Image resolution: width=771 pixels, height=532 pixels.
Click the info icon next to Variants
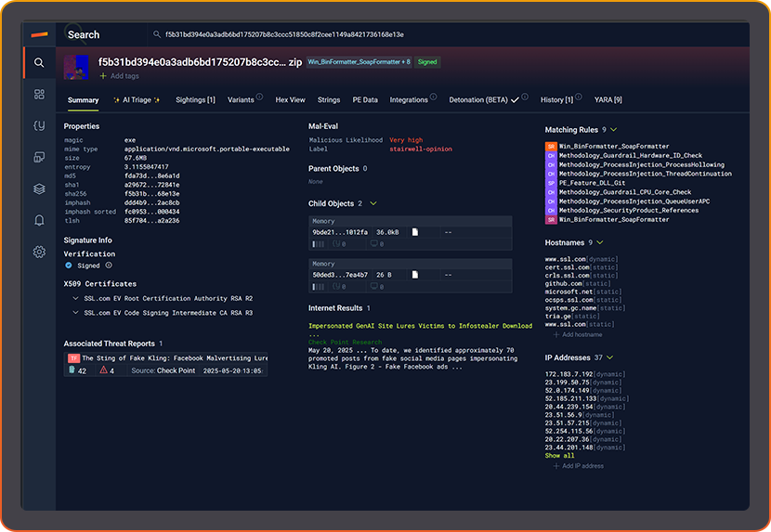pyautogui.click(x=259, y=97)
